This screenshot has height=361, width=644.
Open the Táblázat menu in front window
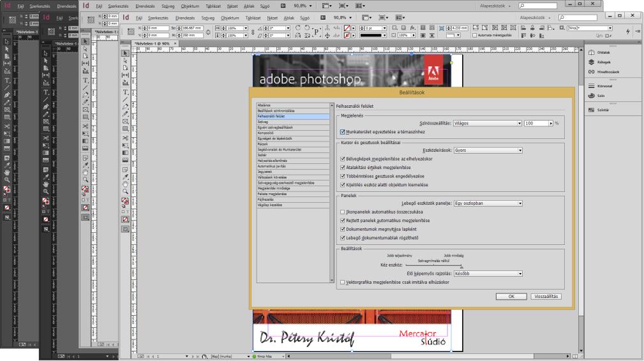point(253,18)
